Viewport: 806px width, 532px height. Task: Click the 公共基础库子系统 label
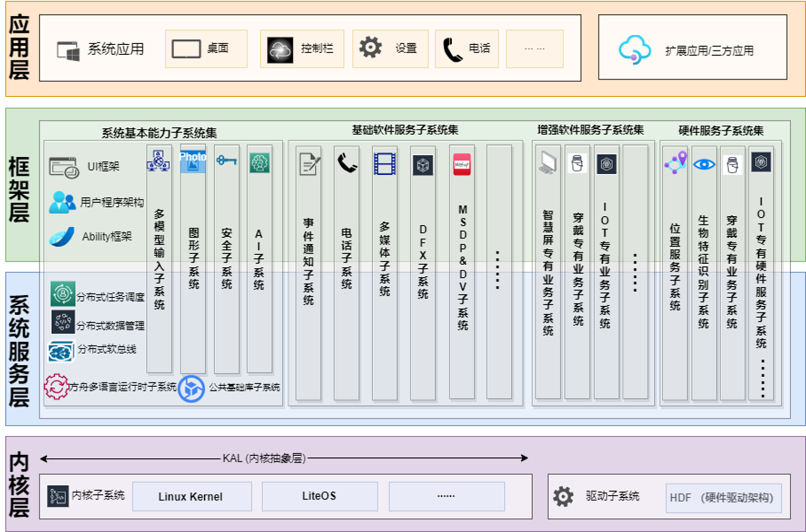pos(244,387)
